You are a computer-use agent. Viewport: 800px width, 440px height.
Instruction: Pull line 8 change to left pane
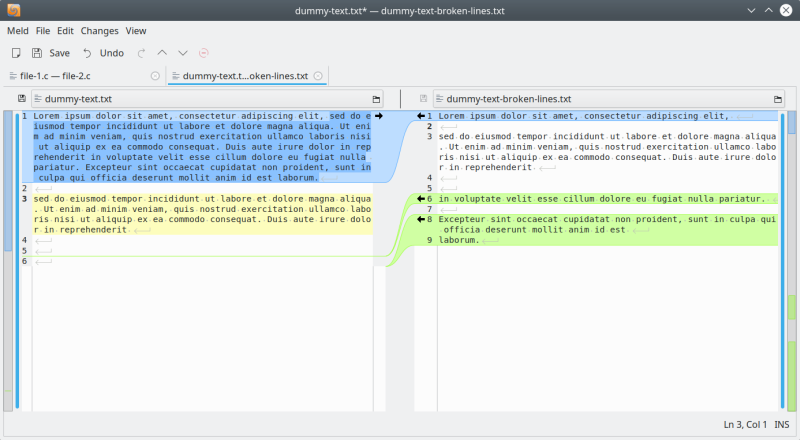pos(421,219)
